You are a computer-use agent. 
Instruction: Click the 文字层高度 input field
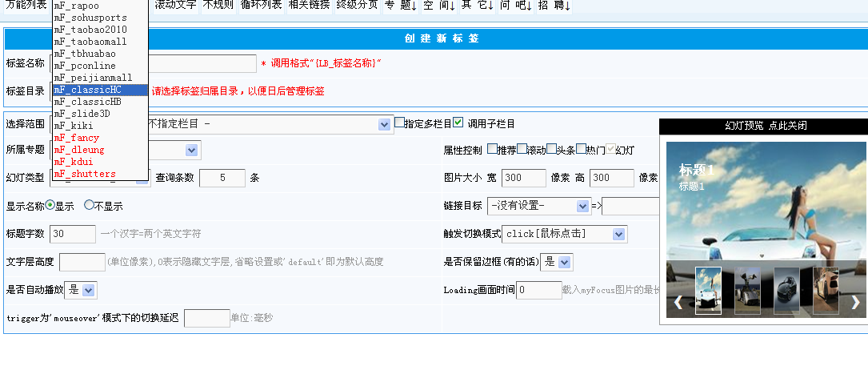[82, 262]
